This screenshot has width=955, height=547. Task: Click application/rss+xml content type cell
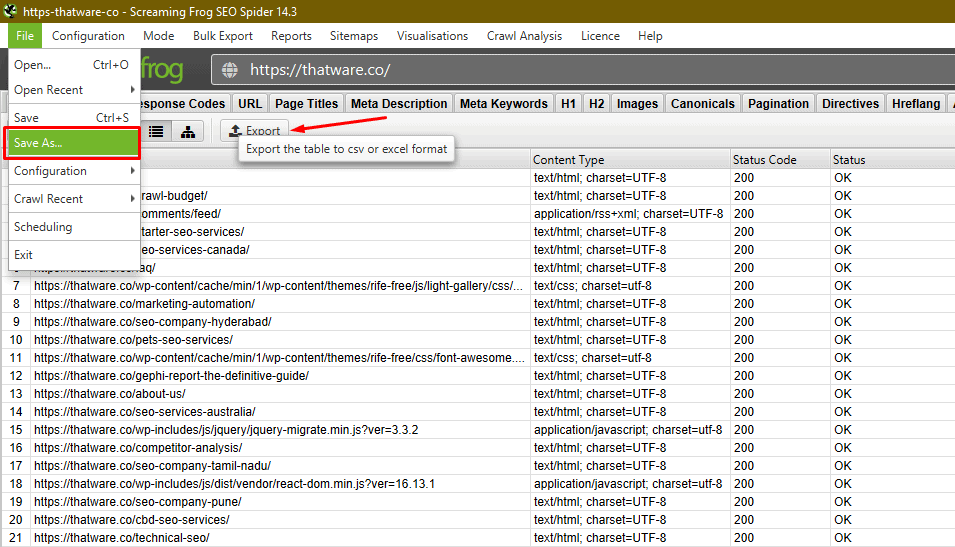(629, 214)
